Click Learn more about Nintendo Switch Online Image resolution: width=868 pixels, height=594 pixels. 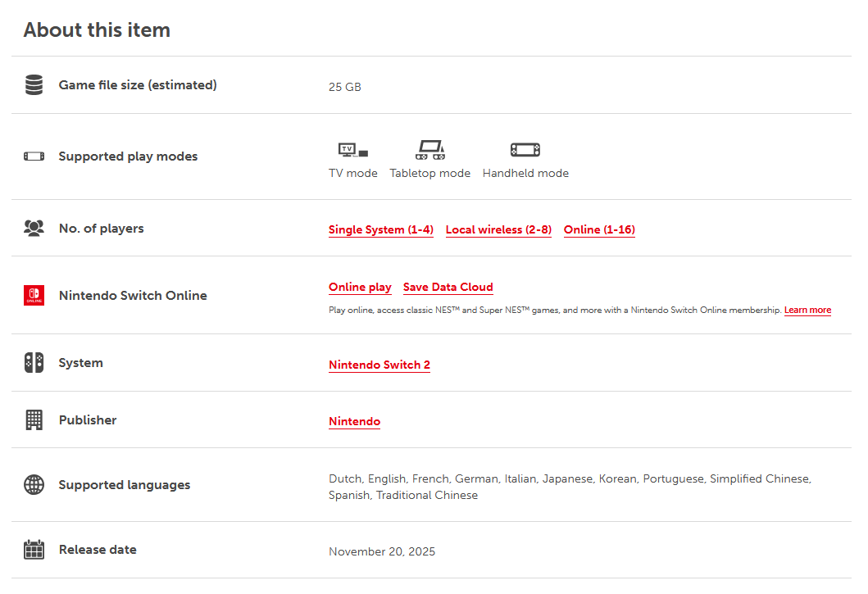(x=807, y=310)
